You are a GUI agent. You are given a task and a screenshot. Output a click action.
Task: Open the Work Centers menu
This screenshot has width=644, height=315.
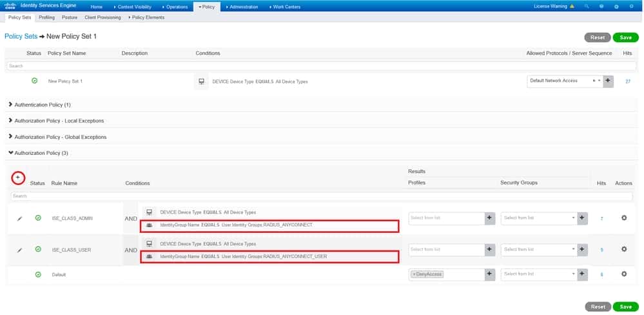285,7
